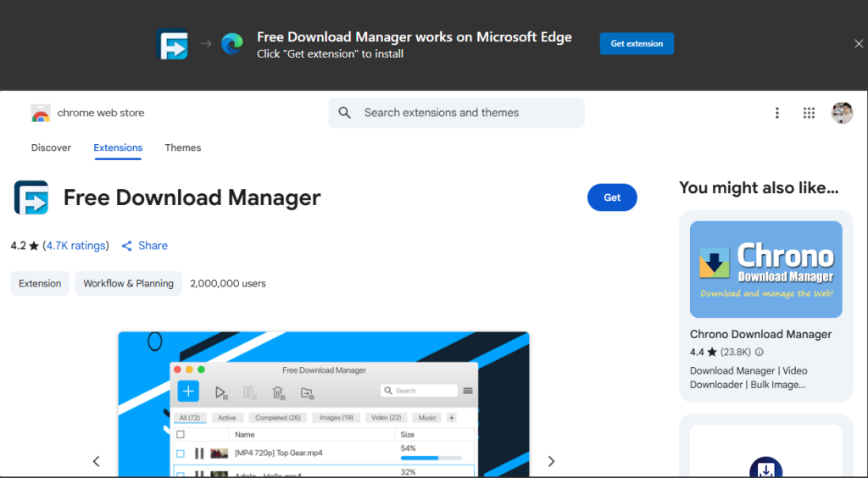Switch to the Discover tab
This screenshot has width=868, height=478.
click(51, 147)
